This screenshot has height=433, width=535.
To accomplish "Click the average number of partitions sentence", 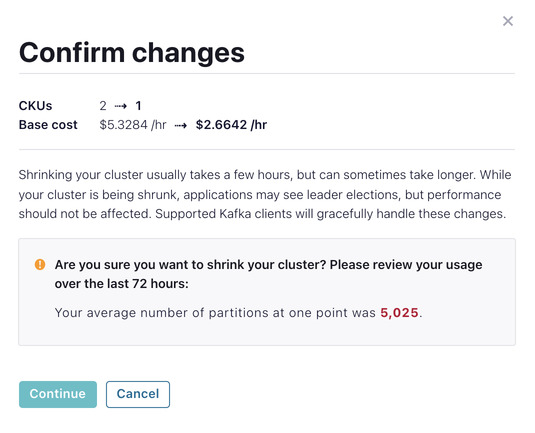I will (238, 313).
